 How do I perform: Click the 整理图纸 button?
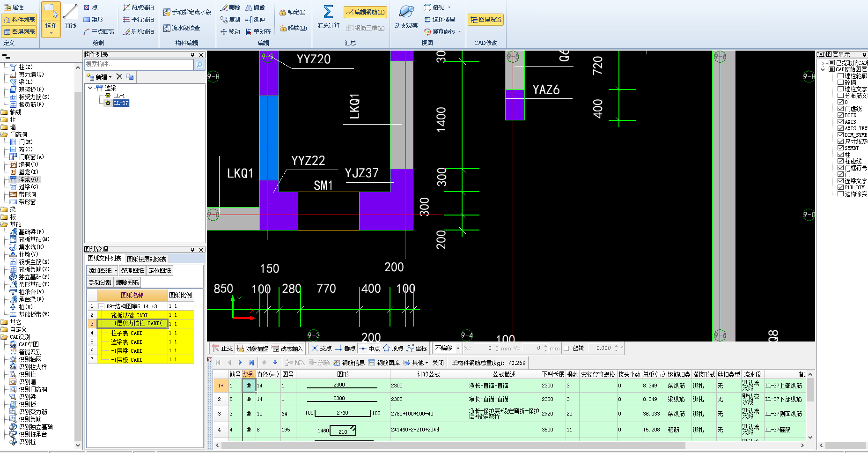click(x=132, y=271)
